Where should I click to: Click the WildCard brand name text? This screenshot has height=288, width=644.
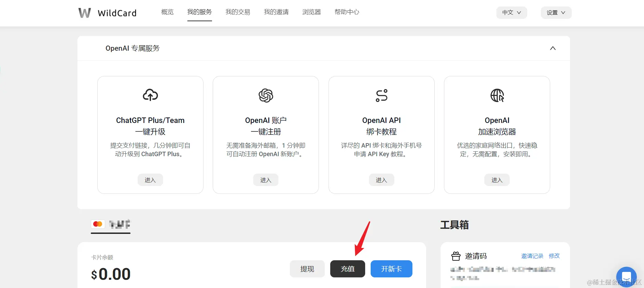[x=117, y=13]
